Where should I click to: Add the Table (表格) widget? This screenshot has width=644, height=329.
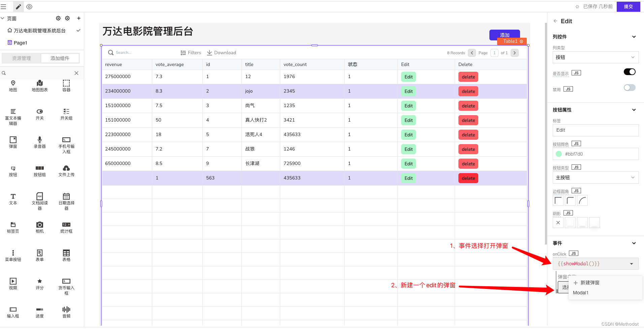pos(66,256)
